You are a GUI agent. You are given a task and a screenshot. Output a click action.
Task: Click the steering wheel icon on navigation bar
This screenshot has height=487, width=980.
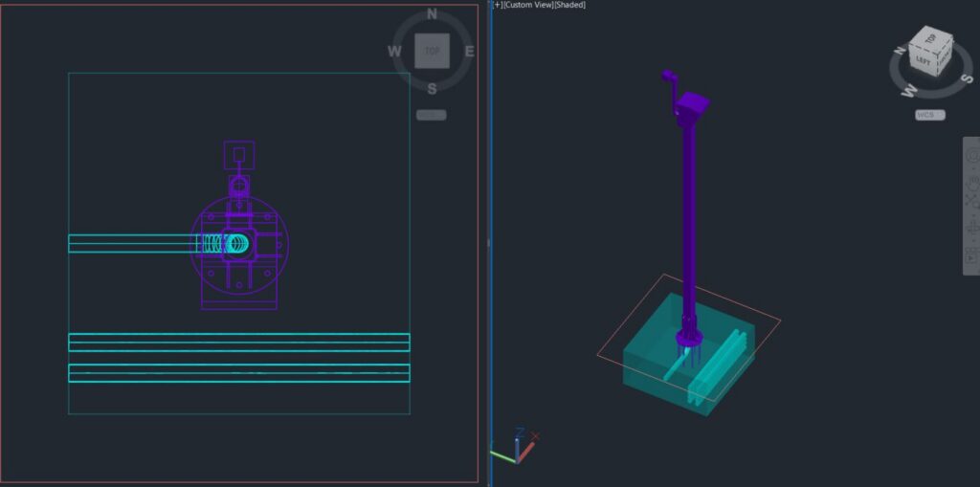(972, 155)
